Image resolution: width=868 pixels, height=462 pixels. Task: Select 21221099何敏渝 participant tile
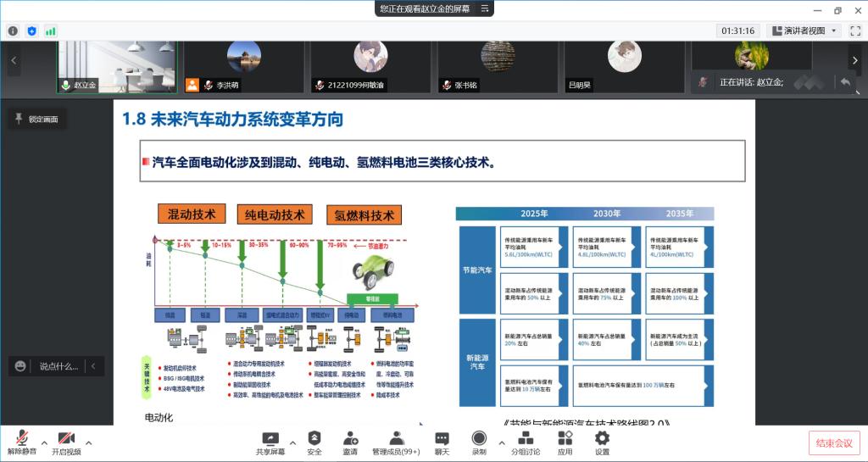pos(370,66)
